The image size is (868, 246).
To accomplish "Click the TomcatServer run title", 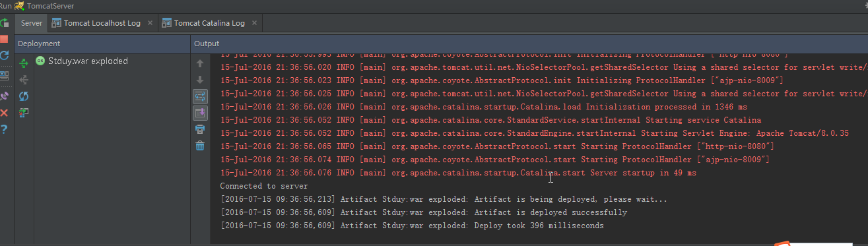I will point(50,5).
